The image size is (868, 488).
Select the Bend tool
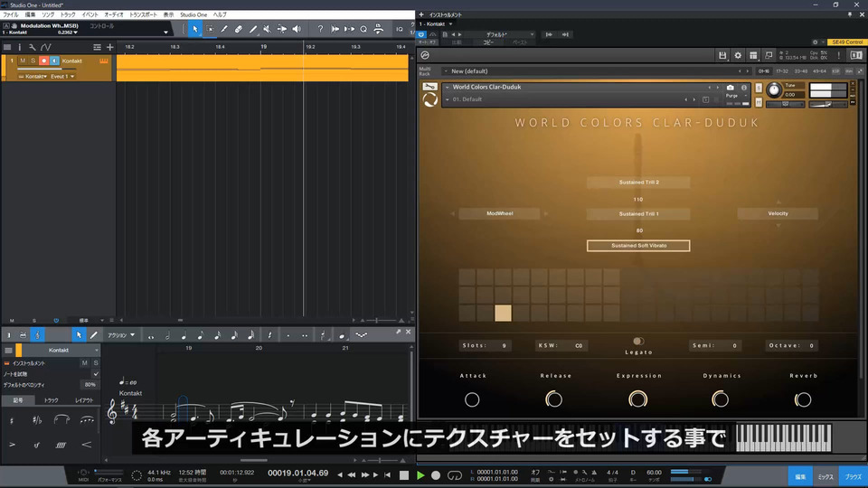(x=282, y=29)
